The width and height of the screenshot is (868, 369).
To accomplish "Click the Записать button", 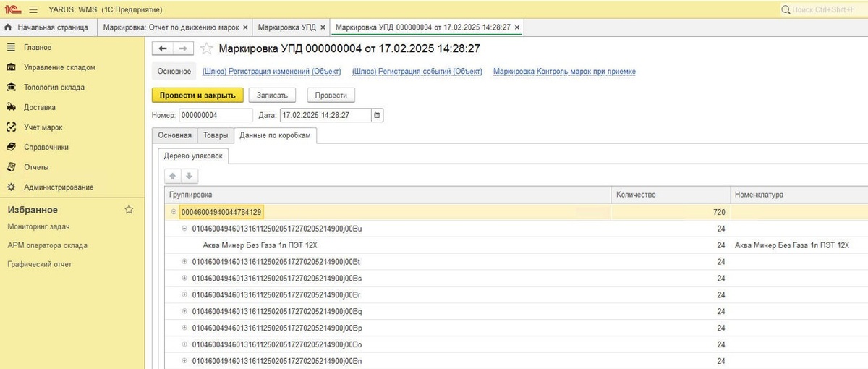I will tap(273, 95).
